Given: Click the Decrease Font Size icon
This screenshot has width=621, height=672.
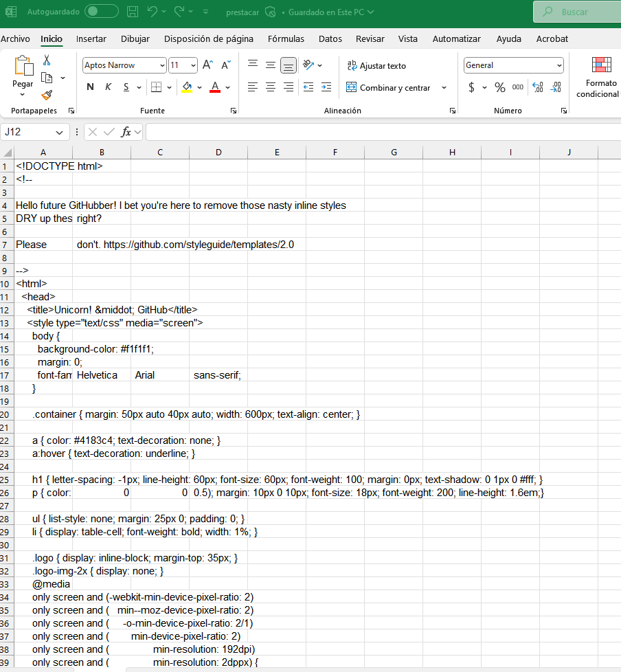Looking at the screenshot, I should tap(226, 65).
